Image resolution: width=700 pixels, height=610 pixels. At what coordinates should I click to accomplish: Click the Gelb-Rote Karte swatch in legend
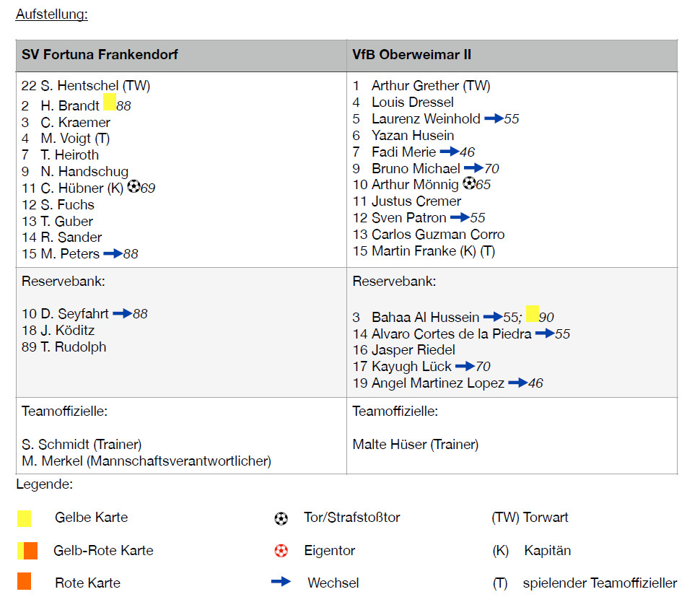click(27, 551)
